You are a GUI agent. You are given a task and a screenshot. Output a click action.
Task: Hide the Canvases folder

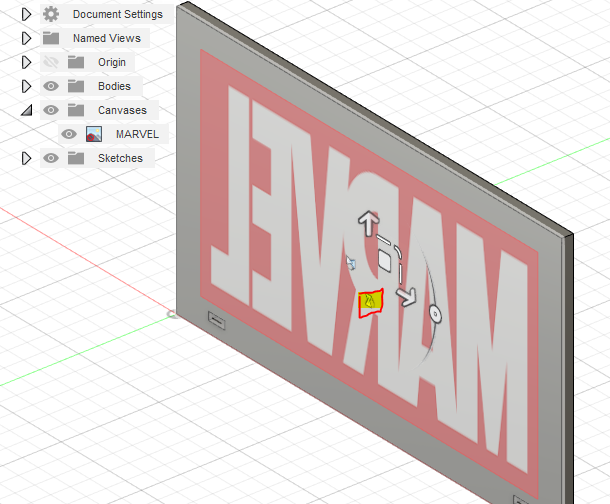pyautogui.click(x=51, y=110)
